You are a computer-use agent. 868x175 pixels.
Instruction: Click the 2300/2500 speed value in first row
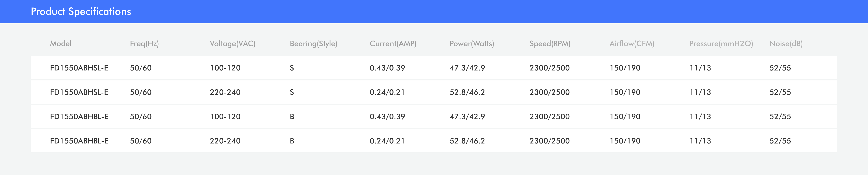point(549,68)
